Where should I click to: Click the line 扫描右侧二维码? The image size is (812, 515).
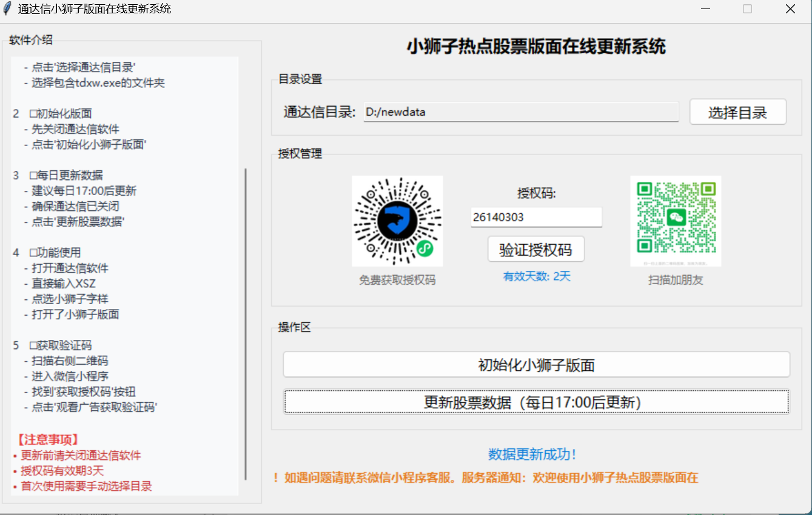point(65,360)
